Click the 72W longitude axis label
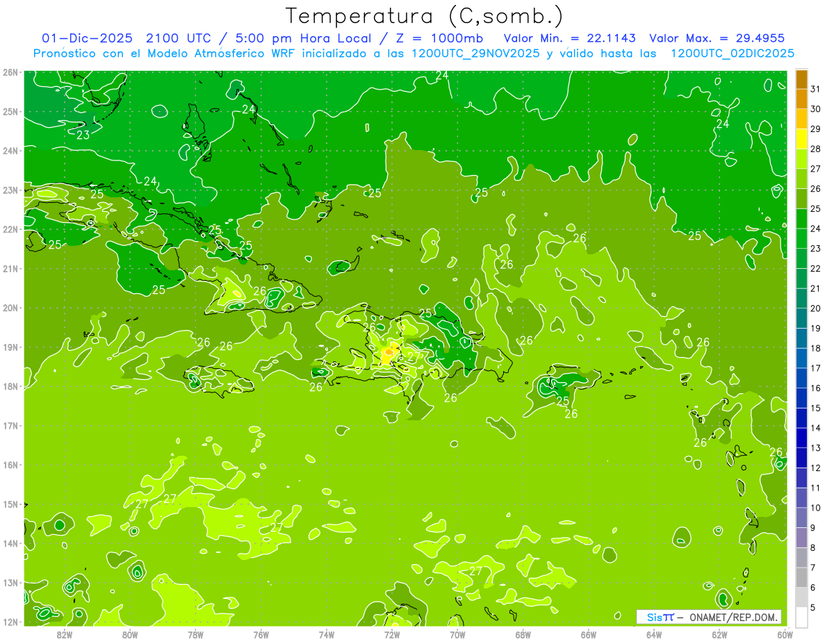 (x=392, y=634)
